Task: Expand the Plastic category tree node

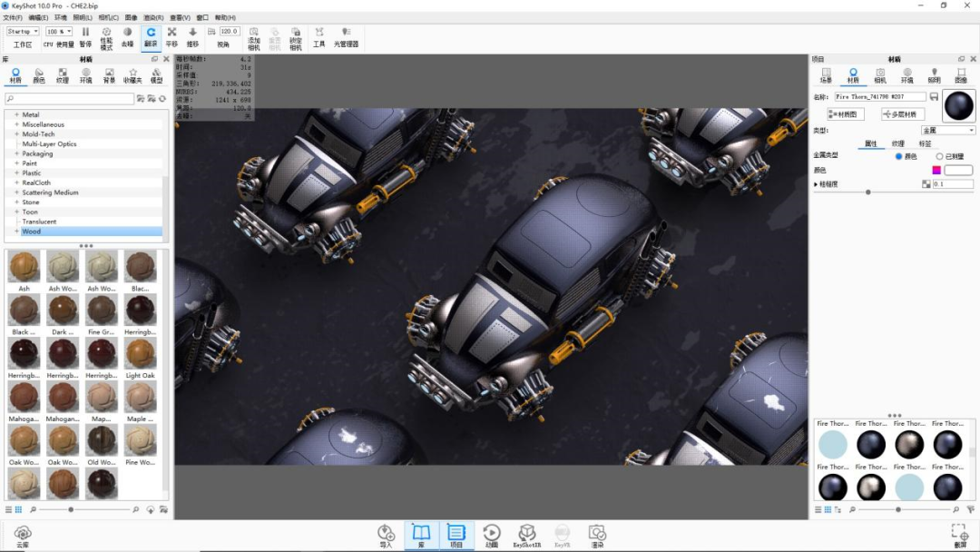Action: [x=17, y=172]
